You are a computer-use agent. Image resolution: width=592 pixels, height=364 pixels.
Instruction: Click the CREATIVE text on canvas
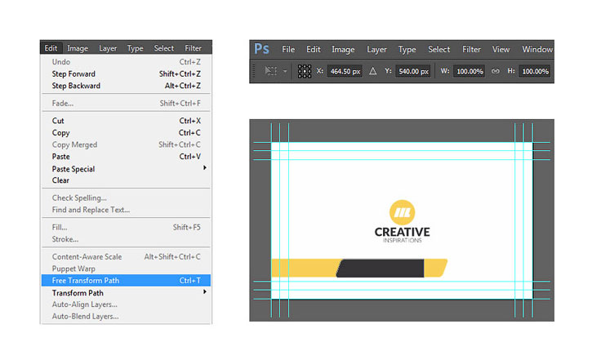click(402, 232)
